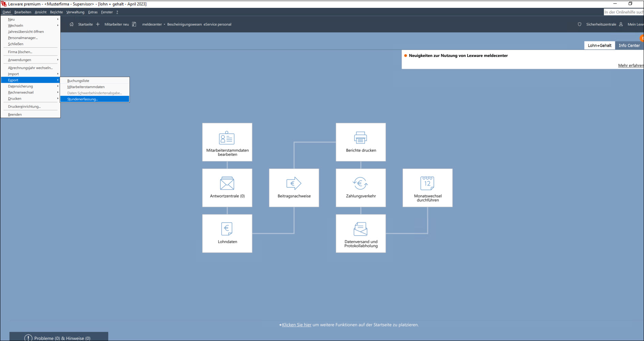The height and width of the screenshot is (341, 644).
Task: Open the Fenster menu
Action: (x=107, y=12)
